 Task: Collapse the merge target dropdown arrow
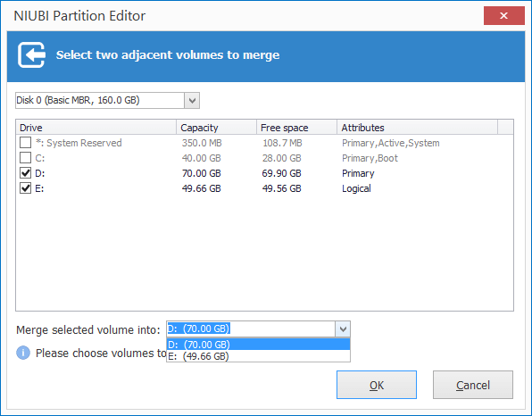tap(343, 329)
